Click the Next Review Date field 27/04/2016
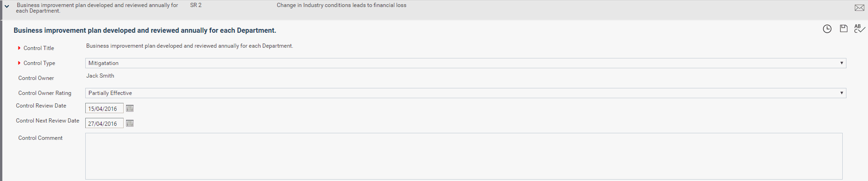The image size is (868, 181). (104, 123)
